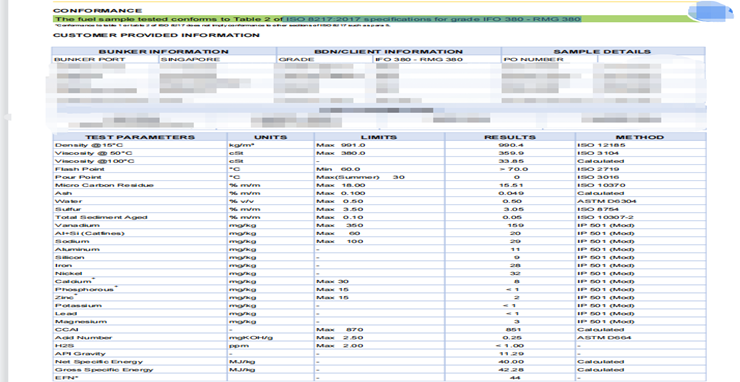Click the TEST PARAMETERS column header
740x382 pixels.
click(x=140, y=137)
